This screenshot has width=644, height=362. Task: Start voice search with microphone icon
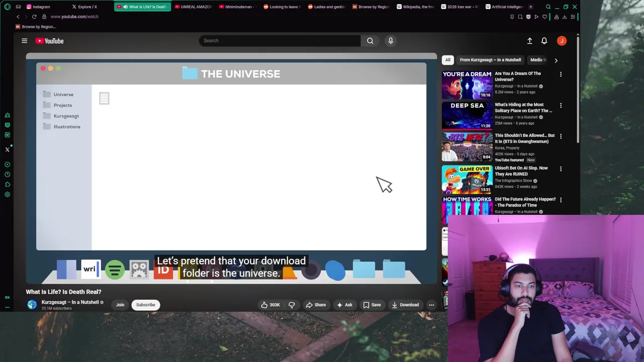coord(390,41)
